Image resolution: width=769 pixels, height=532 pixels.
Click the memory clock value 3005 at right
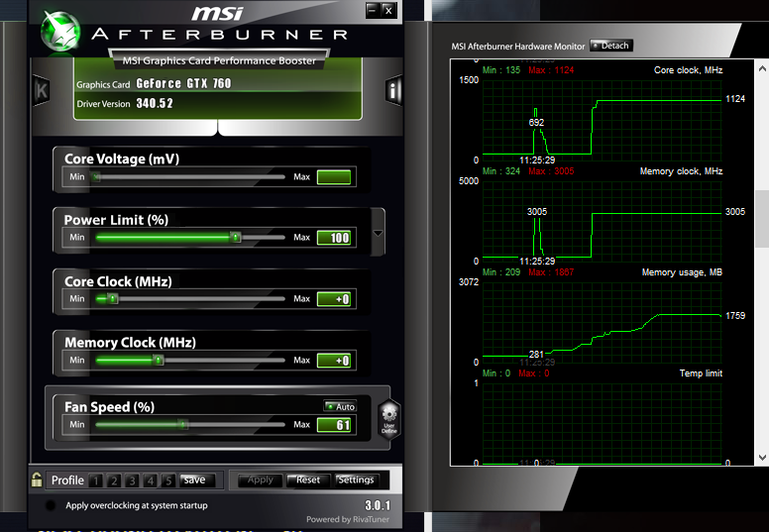coord(735,212)
